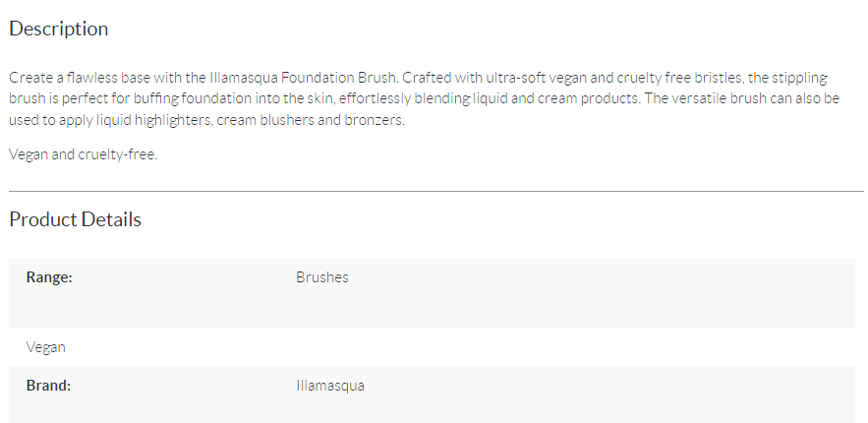
Task: Click the 'Brand:' label
Action: coord(48,386)
